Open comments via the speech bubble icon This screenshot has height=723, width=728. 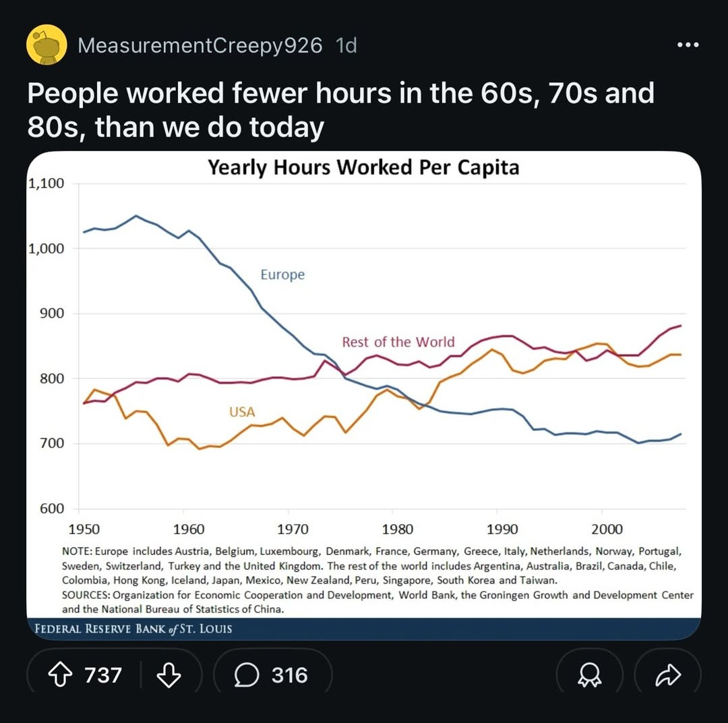(x=246, y=674)
